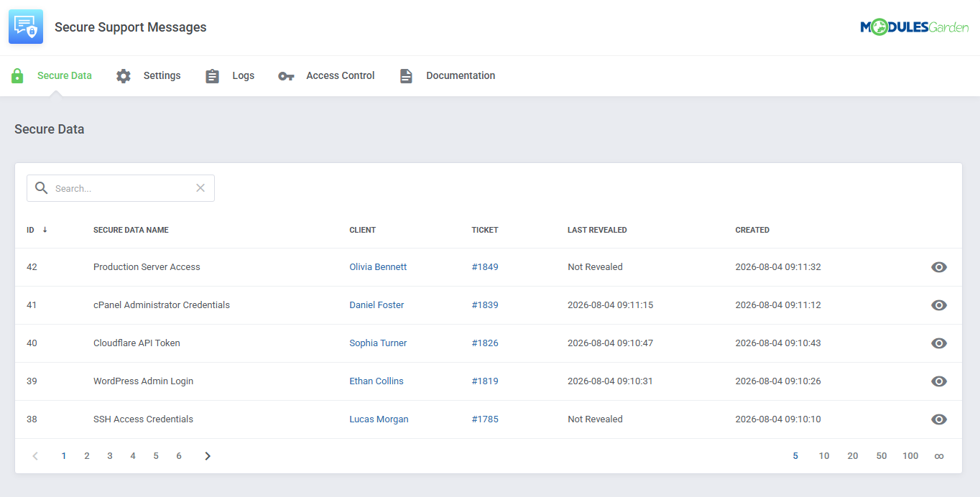Click the Documentation file icon
The image size is (980, 497).
coord(406,75)
